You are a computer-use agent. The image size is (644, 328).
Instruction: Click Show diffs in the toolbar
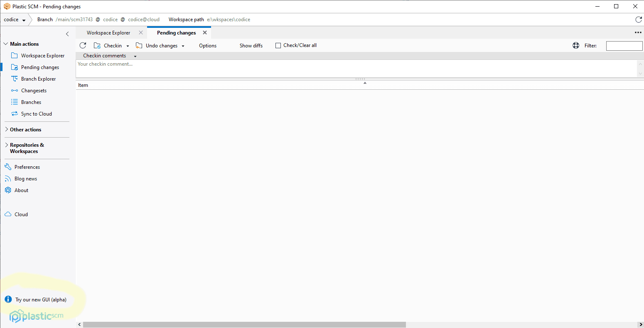(251, 45)
